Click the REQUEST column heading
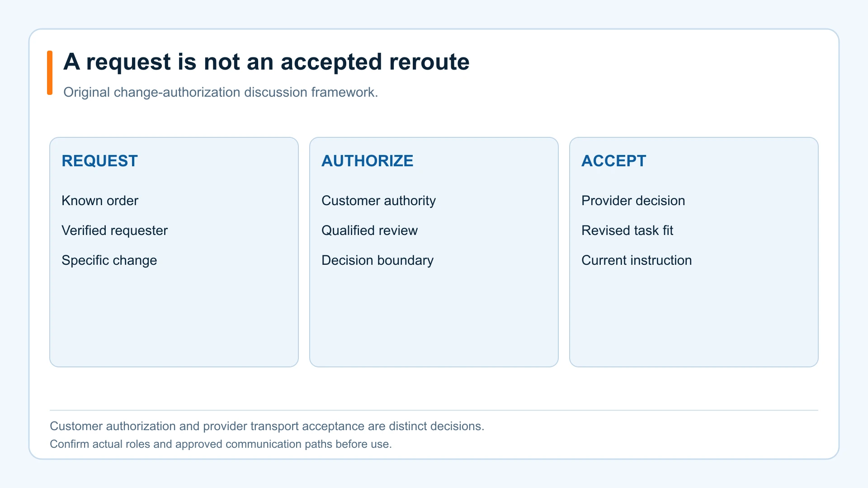The image size is (868, 488). pos(99,161)
